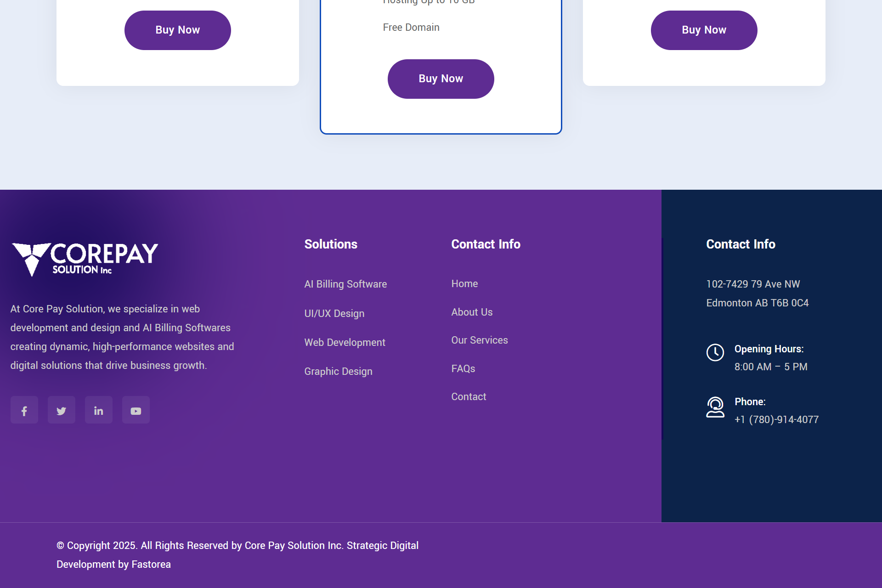Click the Corepay Solution logo

click(x=84, y=258)
